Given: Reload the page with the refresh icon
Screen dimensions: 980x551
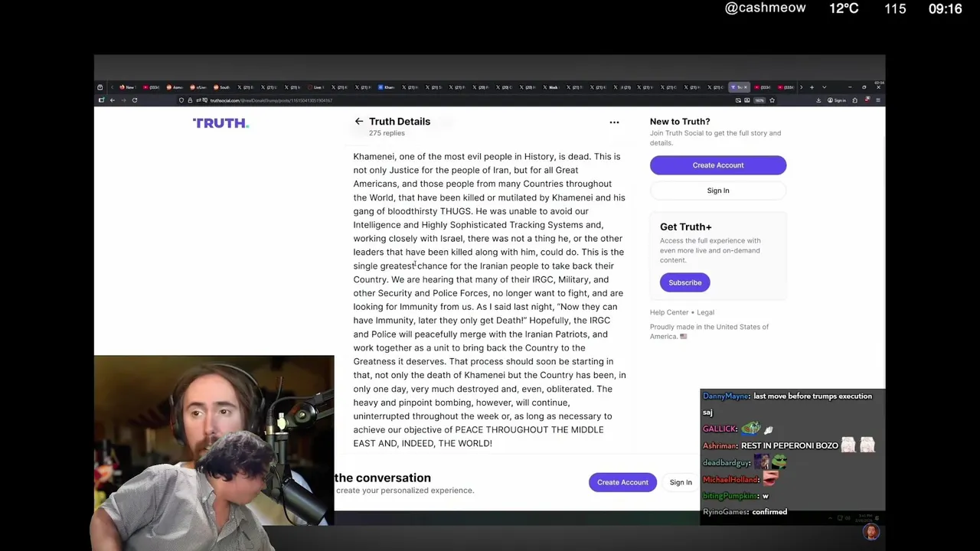Looking at the screenshot, I should click(134, 100).
